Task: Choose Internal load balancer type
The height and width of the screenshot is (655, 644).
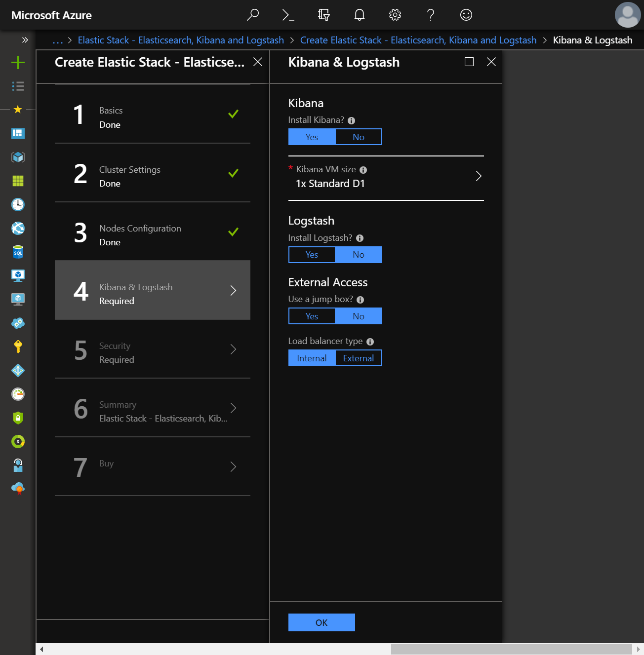Action: 312,358
